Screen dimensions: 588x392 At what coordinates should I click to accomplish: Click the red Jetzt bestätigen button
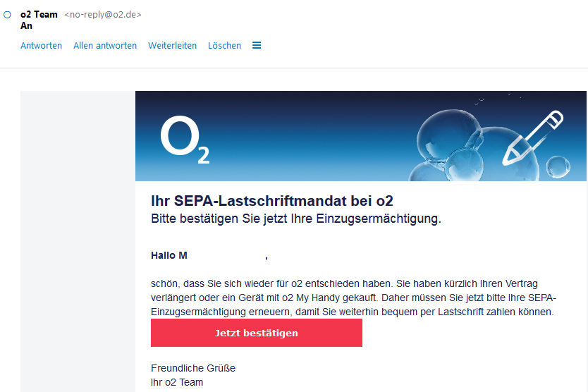point(257,333)
